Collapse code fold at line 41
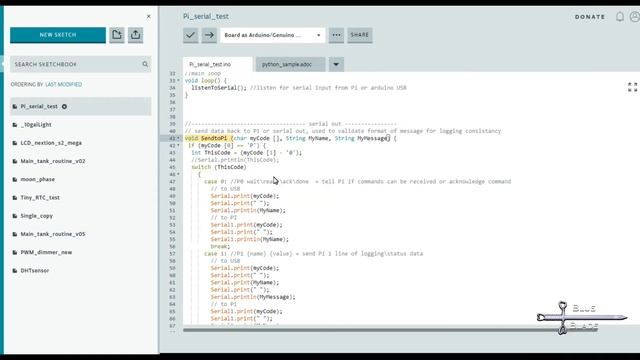 (x=178, y=138)
